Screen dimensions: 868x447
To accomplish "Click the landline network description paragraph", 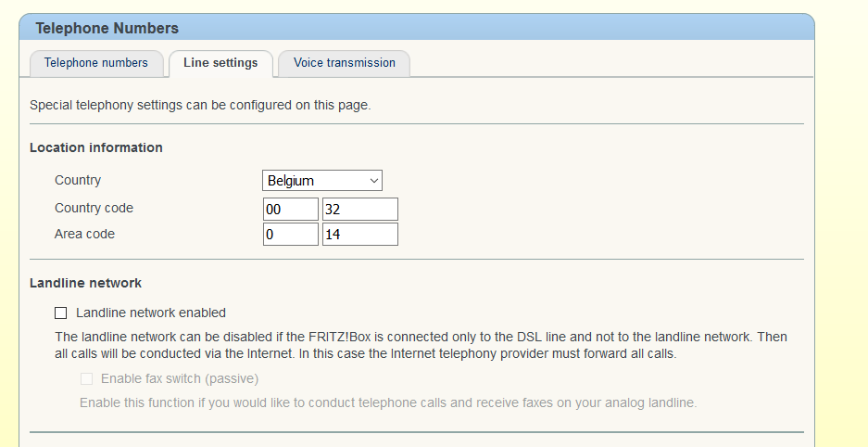I will pyautogui.click(x=421, y=345).
